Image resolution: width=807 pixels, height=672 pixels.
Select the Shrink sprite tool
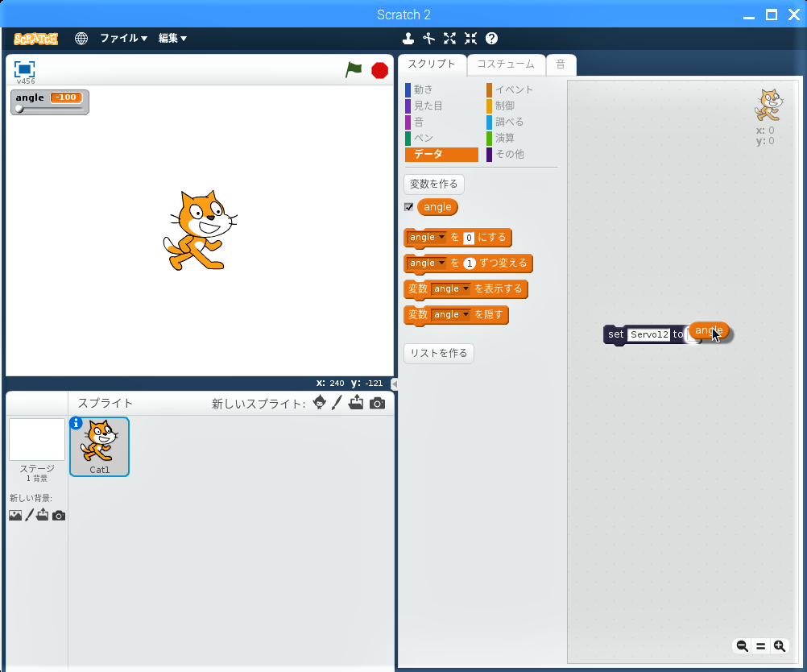pos(470,39)
